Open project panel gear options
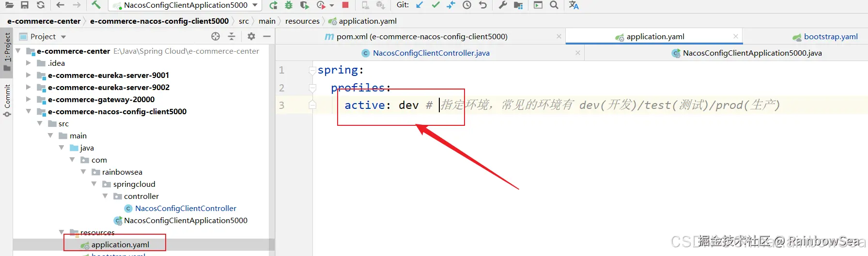This screenshot has width=868, height=256. (x=251, y=36)
